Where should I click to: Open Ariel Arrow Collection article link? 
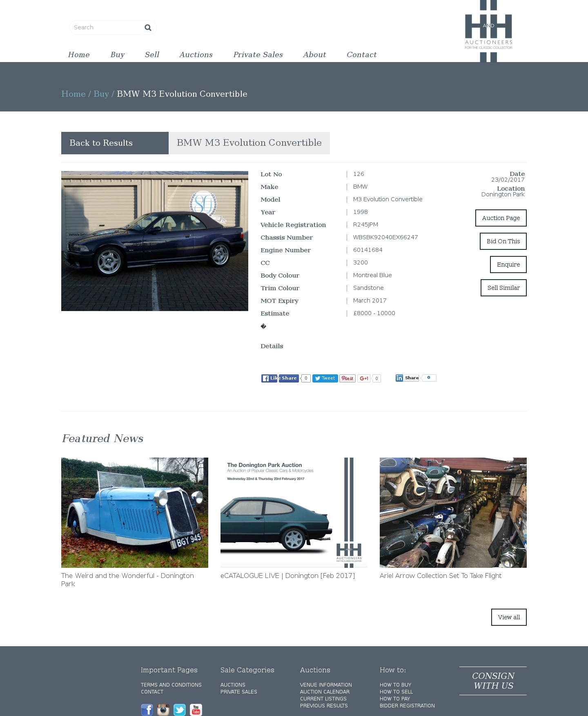click(441, 576)
